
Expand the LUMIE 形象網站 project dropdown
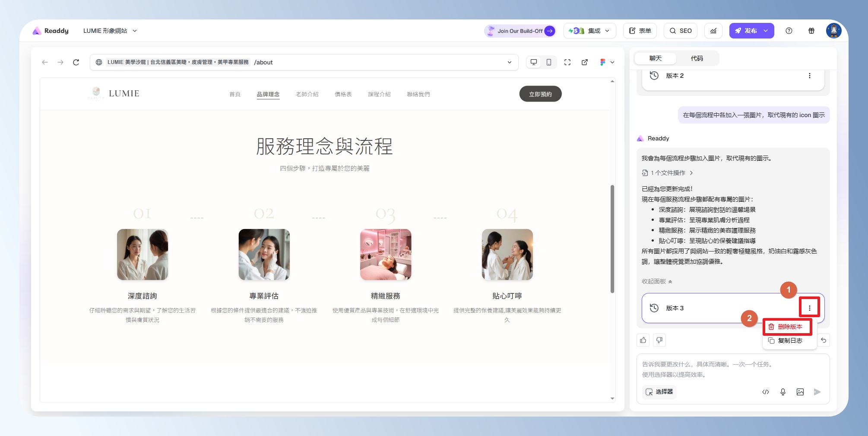click(110, 31)
